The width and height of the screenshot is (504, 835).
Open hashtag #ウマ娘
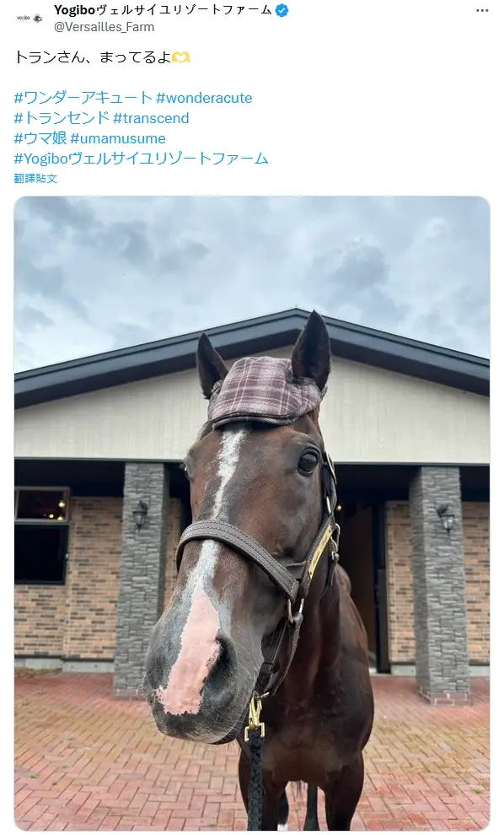[40, 138]
